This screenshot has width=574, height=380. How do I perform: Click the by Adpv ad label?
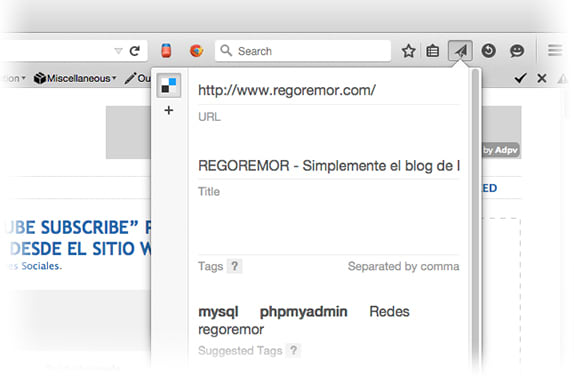(500, 150)
